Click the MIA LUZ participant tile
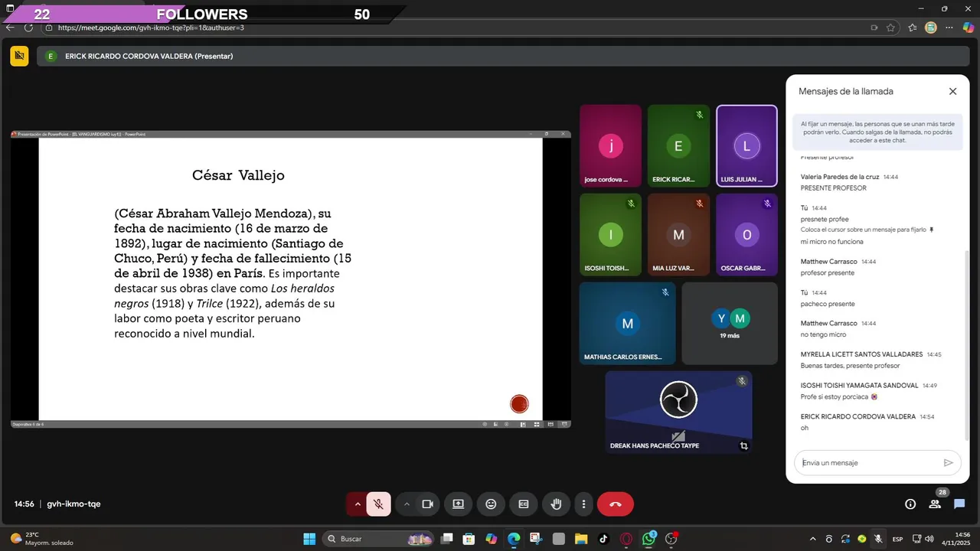This screenshot has width=980, height=551. (678, 234)
